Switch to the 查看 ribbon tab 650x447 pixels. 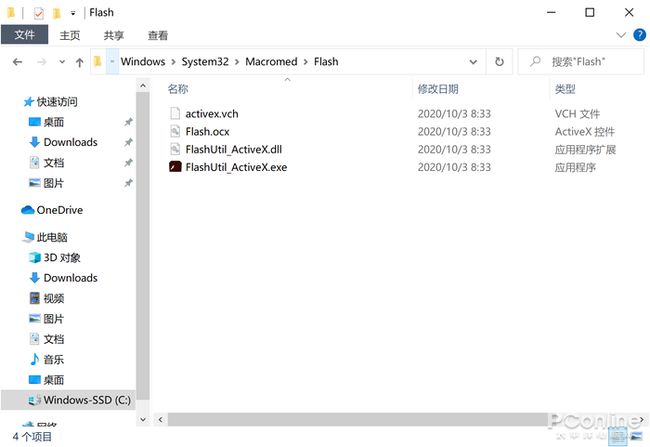[158, 36]
